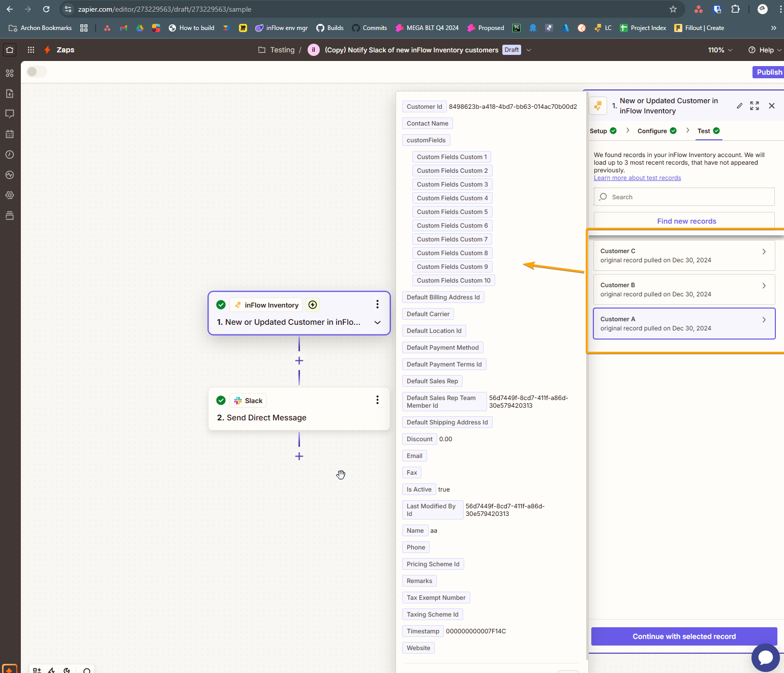Click Default Payment Method label
Screen dimensions: 784x673
442,348
